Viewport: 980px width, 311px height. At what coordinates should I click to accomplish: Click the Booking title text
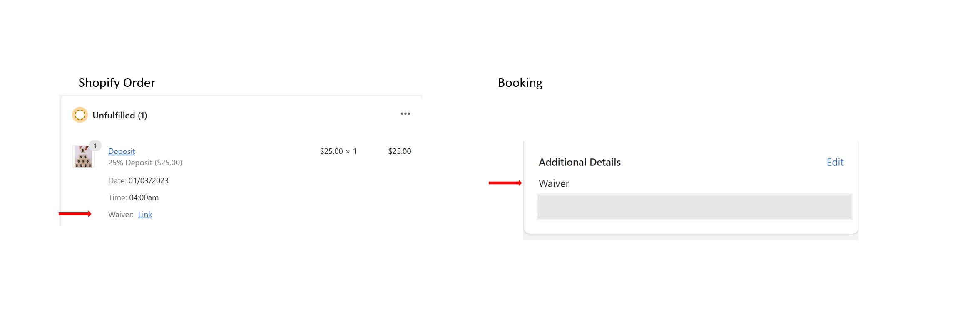click(520, 83)
